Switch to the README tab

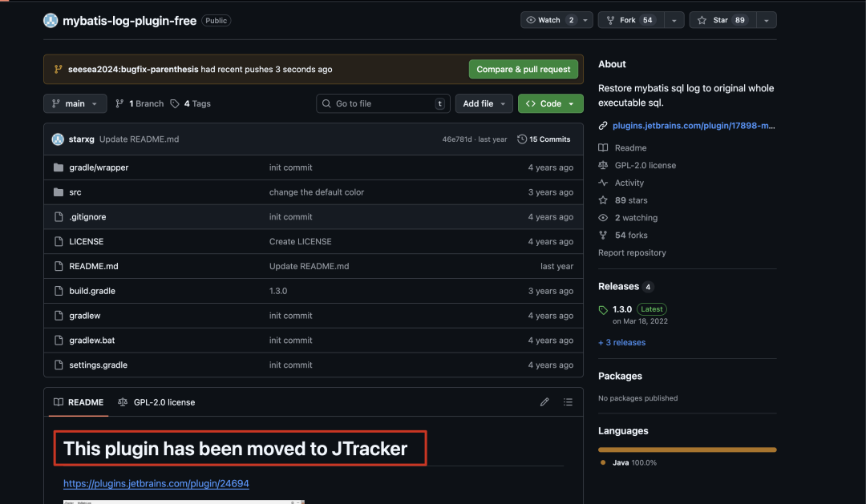coord(79,402)
